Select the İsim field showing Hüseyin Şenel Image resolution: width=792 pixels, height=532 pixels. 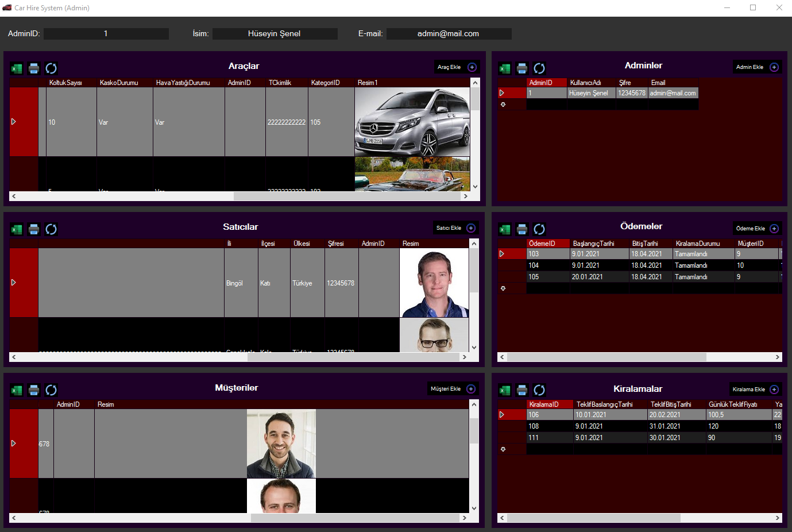click(275, 34)
